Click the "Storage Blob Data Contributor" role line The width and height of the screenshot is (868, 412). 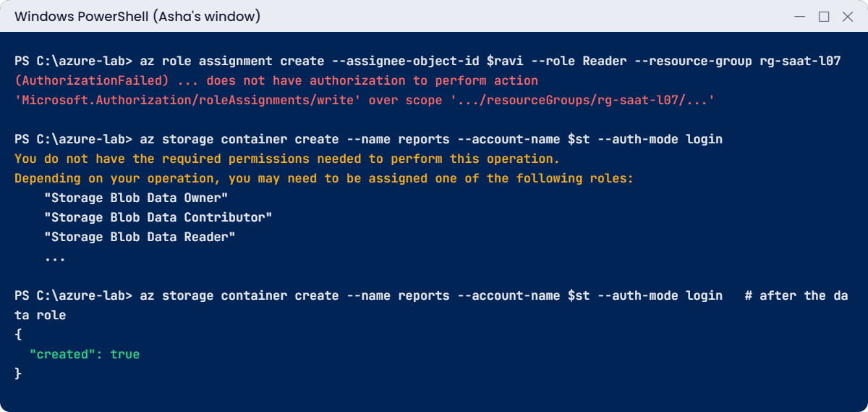point(158,217)
